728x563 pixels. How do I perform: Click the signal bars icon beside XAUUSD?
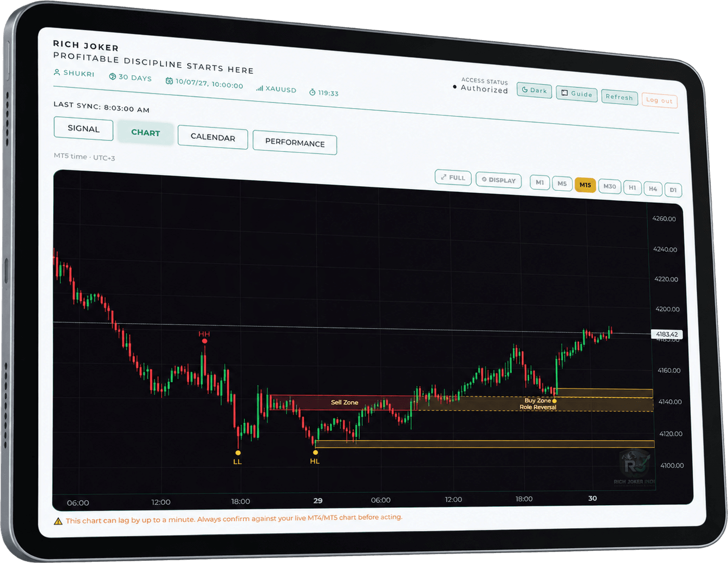[259, 88]
